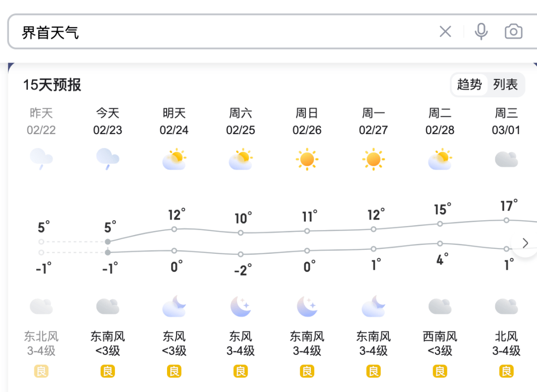
Task: Click the sunny icon for 周日 02/26
Action: pyautogui.click(x=307, y=159)
